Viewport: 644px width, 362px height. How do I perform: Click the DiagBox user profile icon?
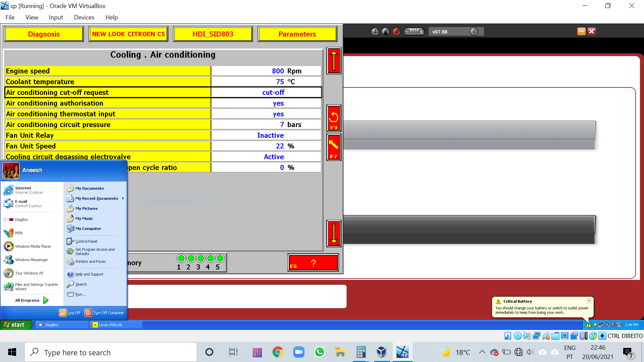pos(386,32)
